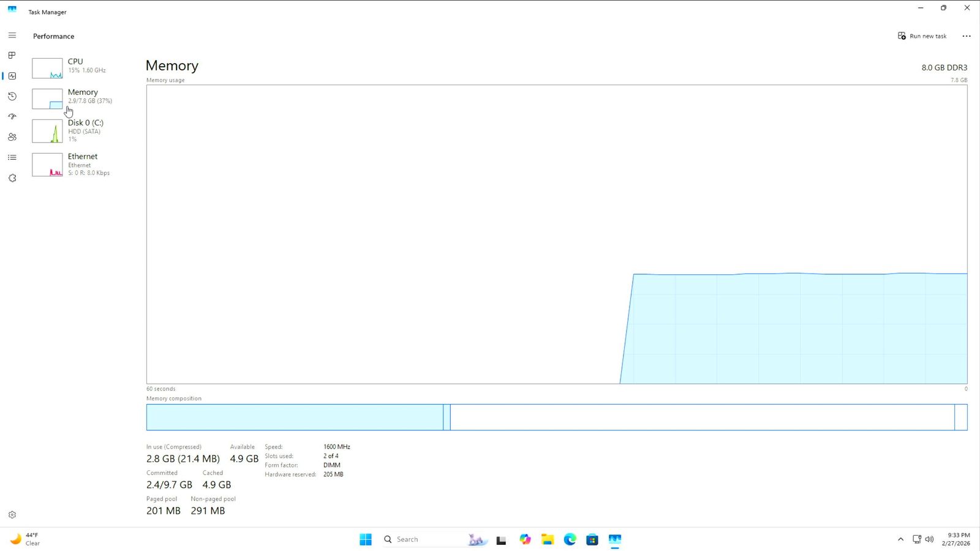Viewport: 980px width, 551px height.
Task: Open the three-dot more options menu
Action: click(x=967, y=36)
